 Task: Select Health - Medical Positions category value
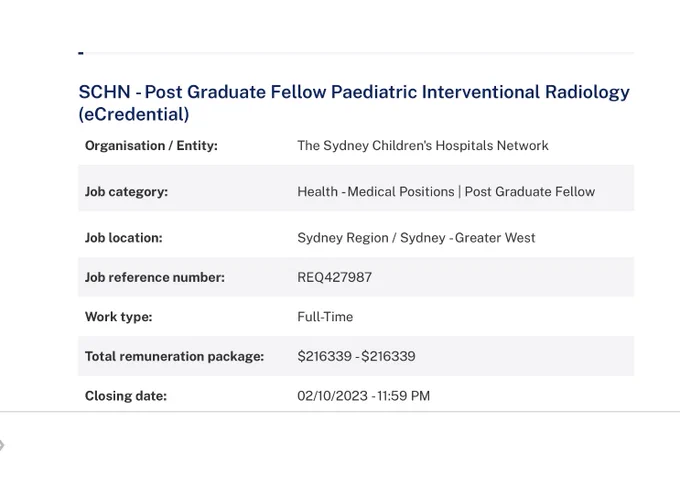click(376, 192)
